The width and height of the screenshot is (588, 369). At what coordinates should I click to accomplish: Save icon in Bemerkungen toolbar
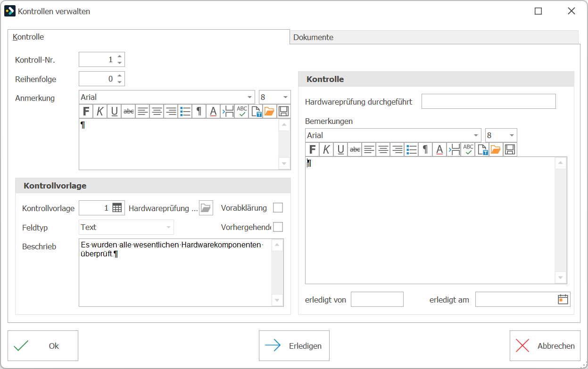coord(510,149)
